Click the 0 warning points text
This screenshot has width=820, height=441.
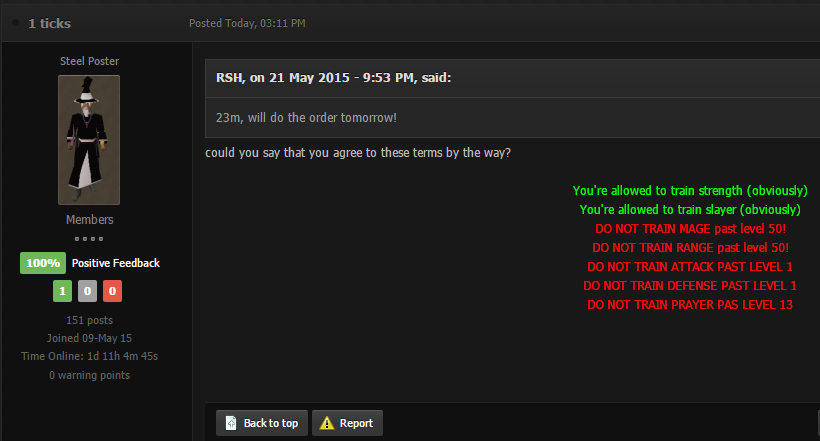click(89, 375)
